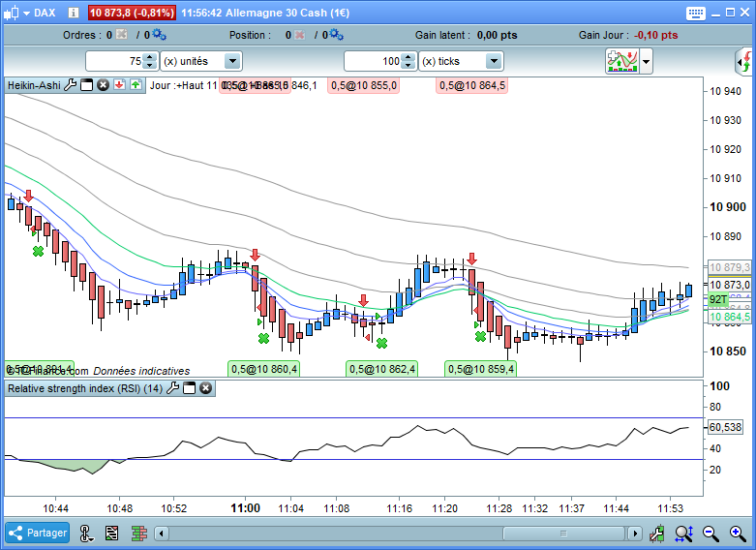Expand the arrow next to the trading mode button
The height and width of the screenshot is (550, 756).
pos(646,62)
